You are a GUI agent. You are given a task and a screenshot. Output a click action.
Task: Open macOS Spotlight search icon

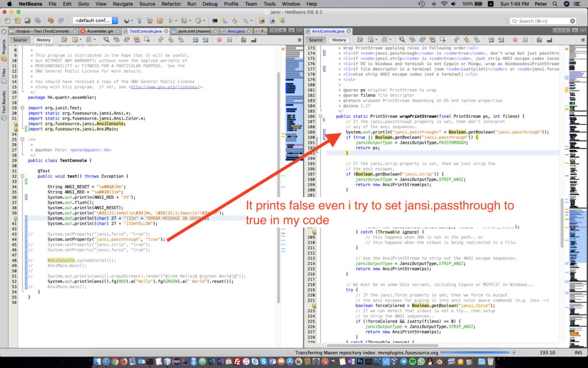click(x=555, y=4)
